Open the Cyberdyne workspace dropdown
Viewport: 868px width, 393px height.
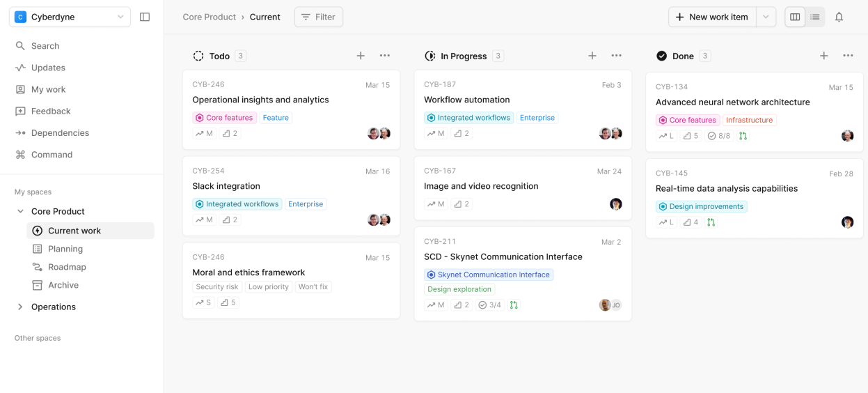point(70,17)
